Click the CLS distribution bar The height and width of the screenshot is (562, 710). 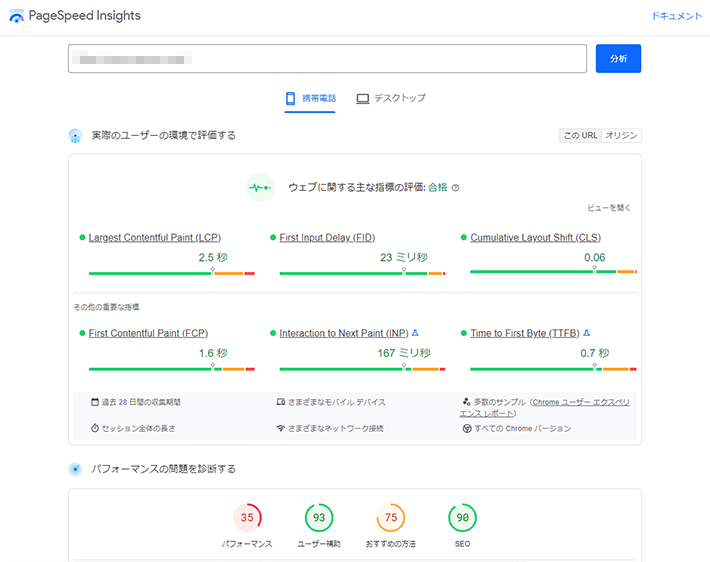(x=553, y=271)
